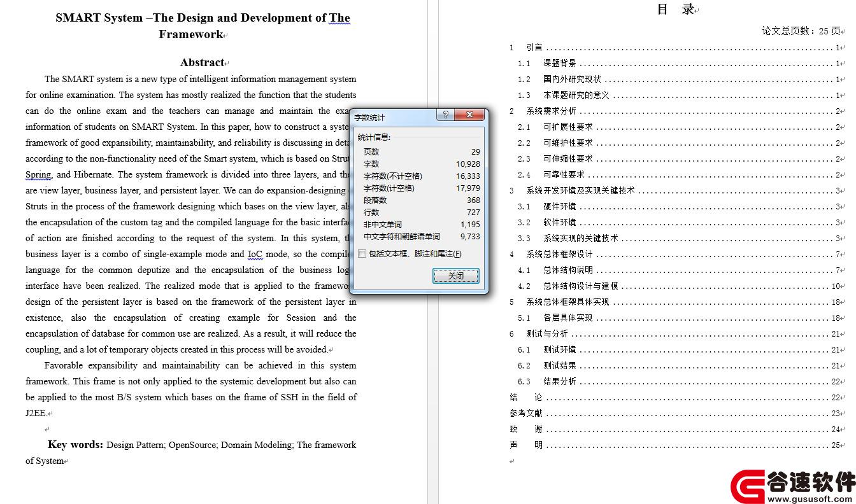Select the 字符数(计空格) 17,979 row
The height and width of the screenshot is (504, 856).
[421, 188]
